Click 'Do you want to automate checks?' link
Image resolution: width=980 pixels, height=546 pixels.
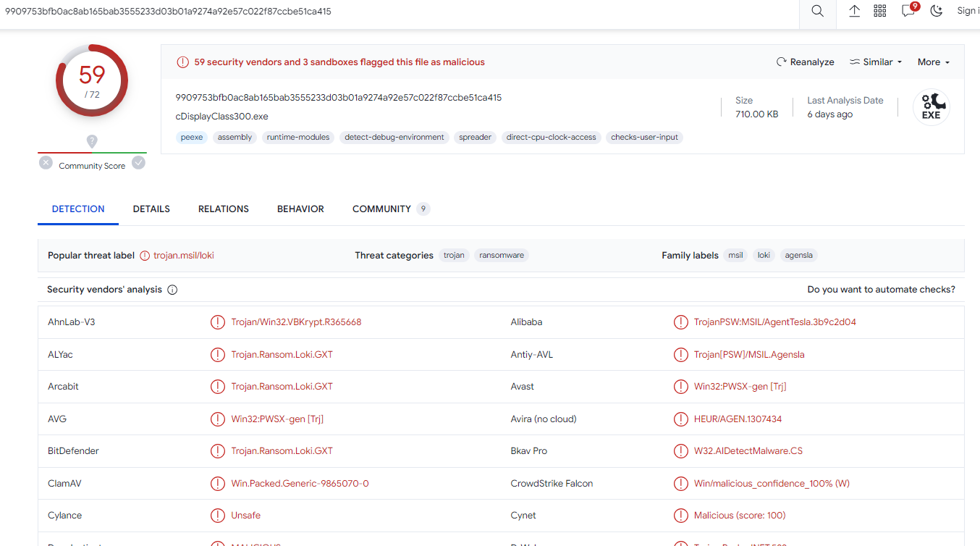click(881, 290)
